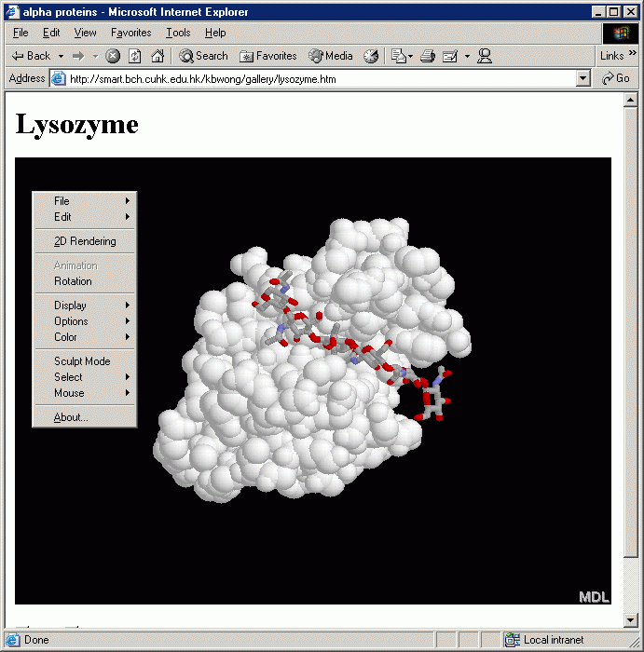The width and height of the screenshot is (644, 652).
Task: Click the Print toolbar icon
Action: coord(428,56)
